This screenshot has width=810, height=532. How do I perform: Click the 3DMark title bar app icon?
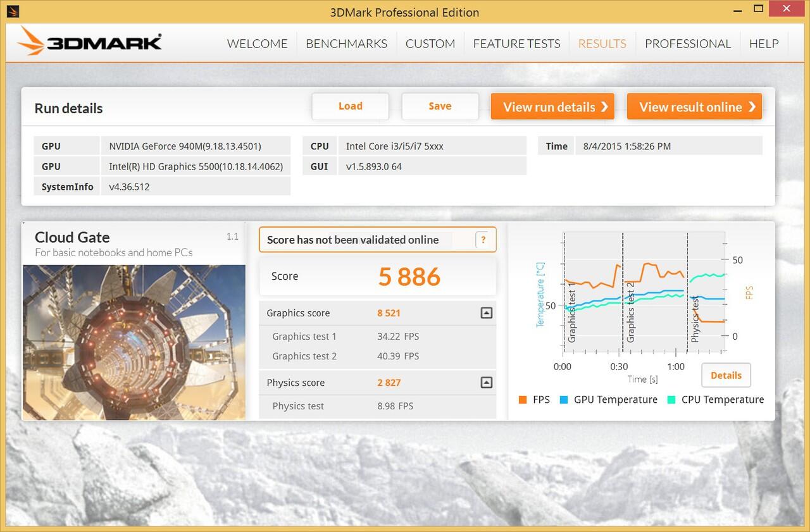click(x=13, y=11)
